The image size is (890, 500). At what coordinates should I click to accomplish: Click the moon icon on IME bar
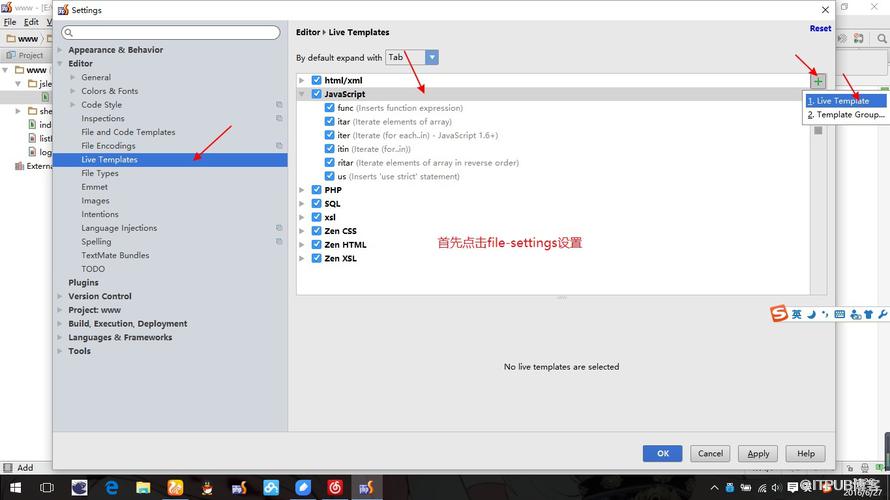812,314
